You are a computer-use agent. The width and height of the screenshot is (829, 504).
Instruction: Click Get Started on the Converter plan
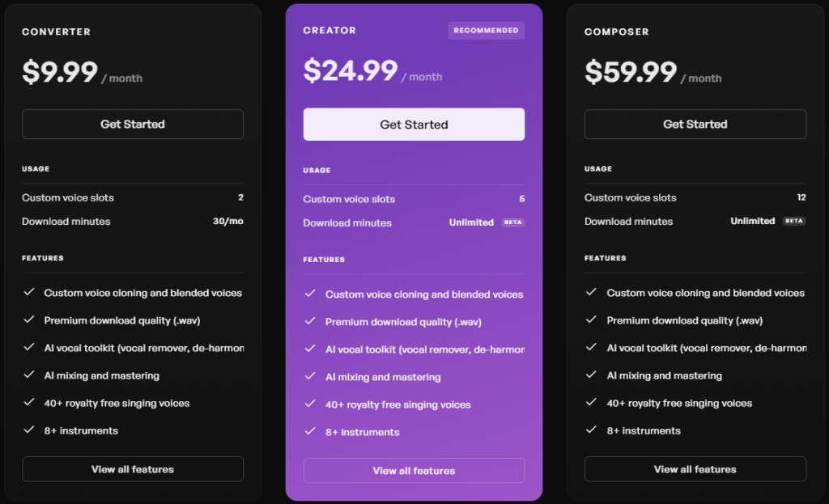(x=133, y=124)
